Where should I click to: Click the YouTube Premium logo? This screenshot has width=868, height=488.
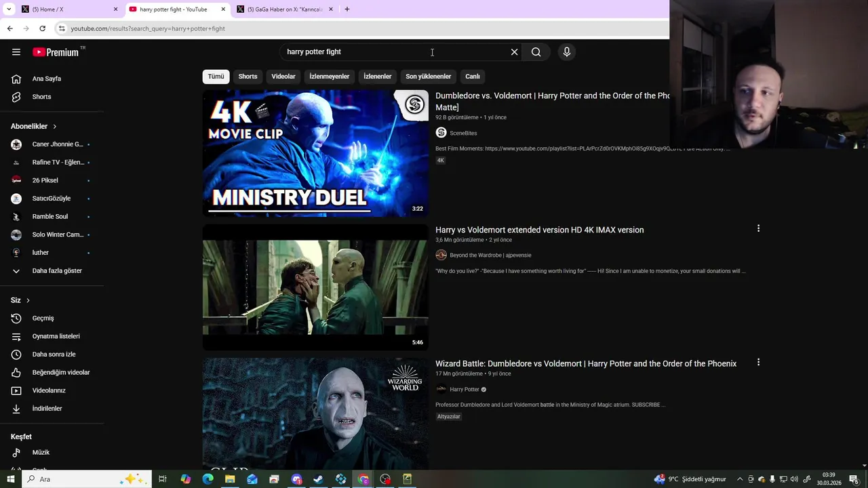(x=56, y=52)
